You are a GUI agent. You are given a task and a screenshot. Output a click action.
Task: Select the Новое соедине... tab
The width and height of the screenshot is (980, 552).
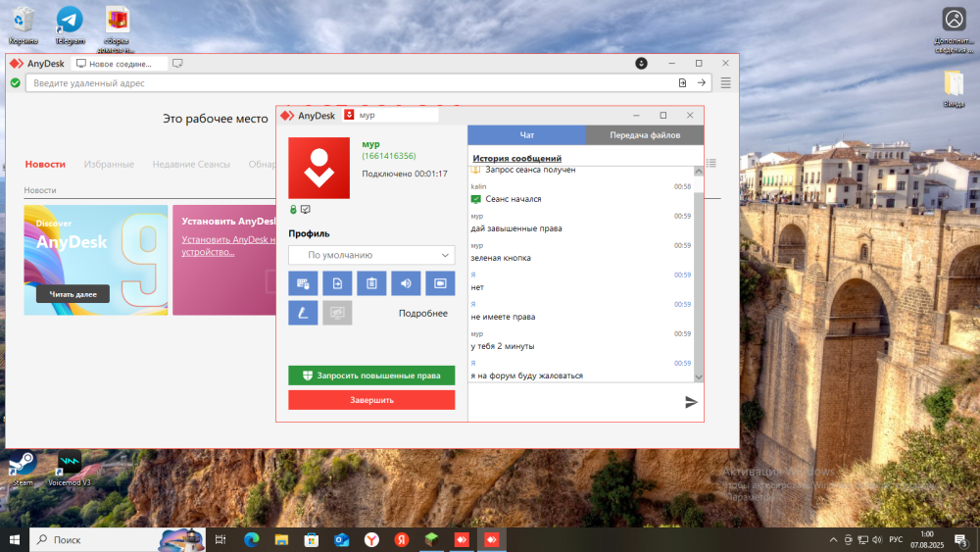tap(120, 64)
